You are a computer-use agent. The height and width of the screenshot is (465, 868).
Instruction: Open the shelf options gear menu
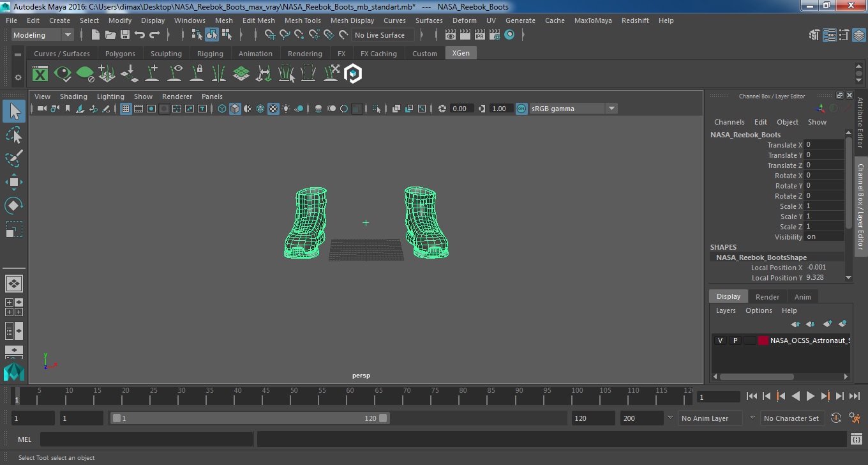pyautogui.click(x=18, y=77)
